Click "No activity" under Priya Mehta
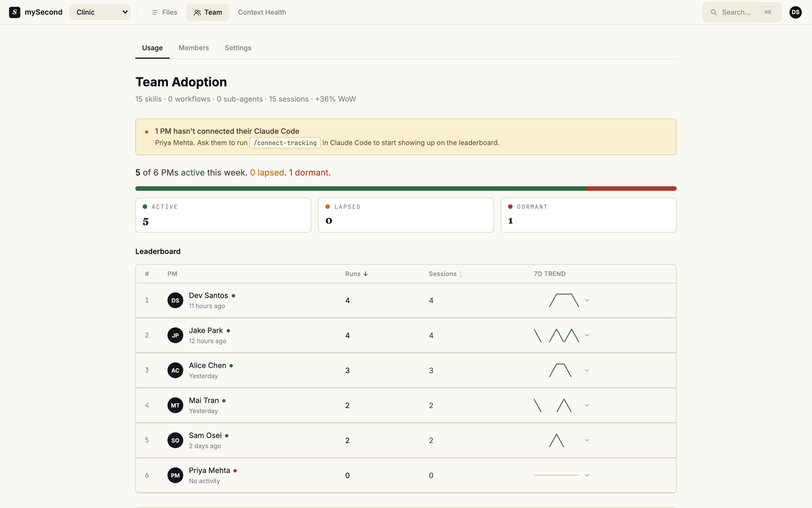This screenshot has height=508, width=812. click(204, 481)
